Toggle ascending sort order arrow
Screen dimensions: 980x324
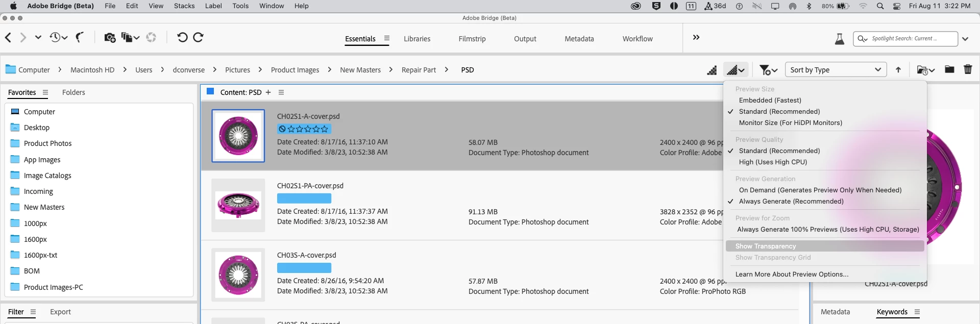(898, 70)
